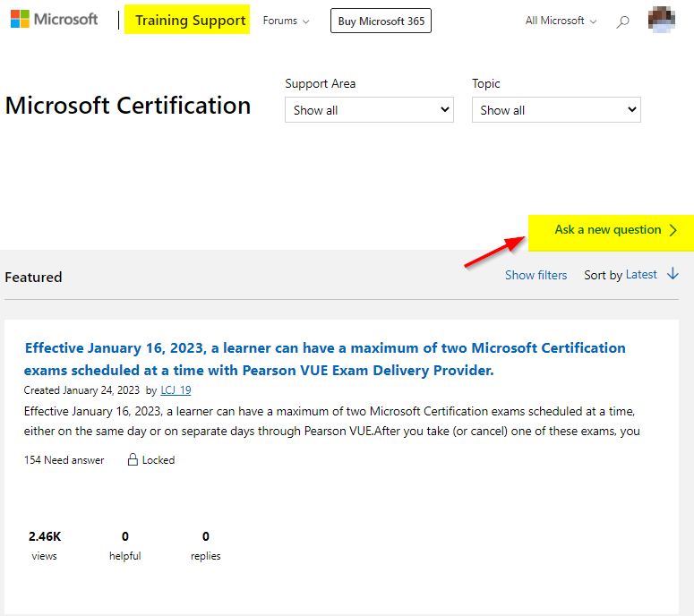694x616 pixels.
Task: Click the lock icon beside Locked
Action: pos(133,460)
